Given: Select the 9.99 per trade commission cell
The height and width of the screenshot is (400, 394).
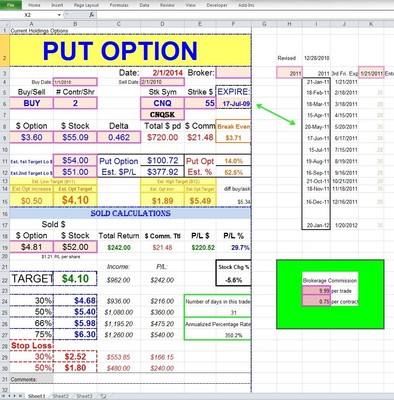Looking at the screenshot, I should (x=316, y=291).
